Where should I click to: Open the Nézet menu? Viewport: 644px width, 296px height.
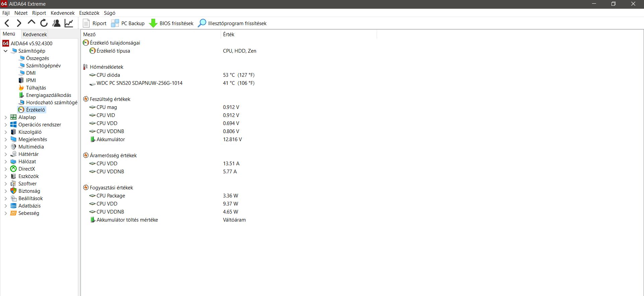tap(21, 13)
